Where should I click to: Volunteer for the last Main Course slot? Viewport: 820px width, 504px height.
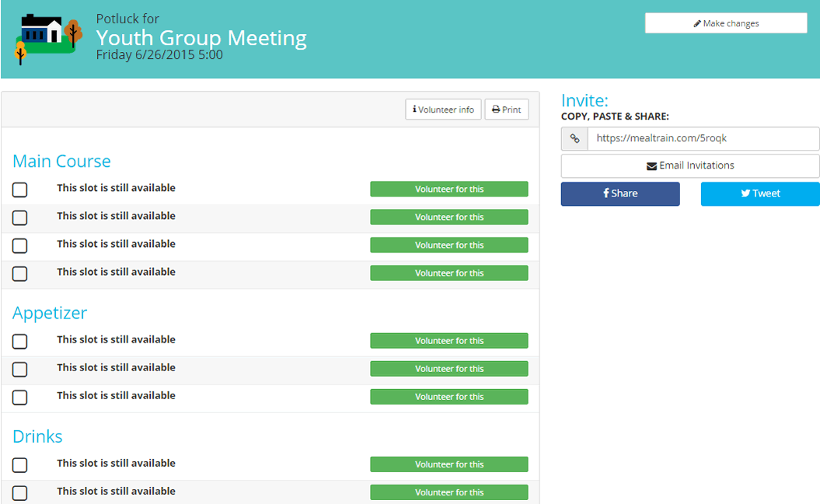[448, 273]
